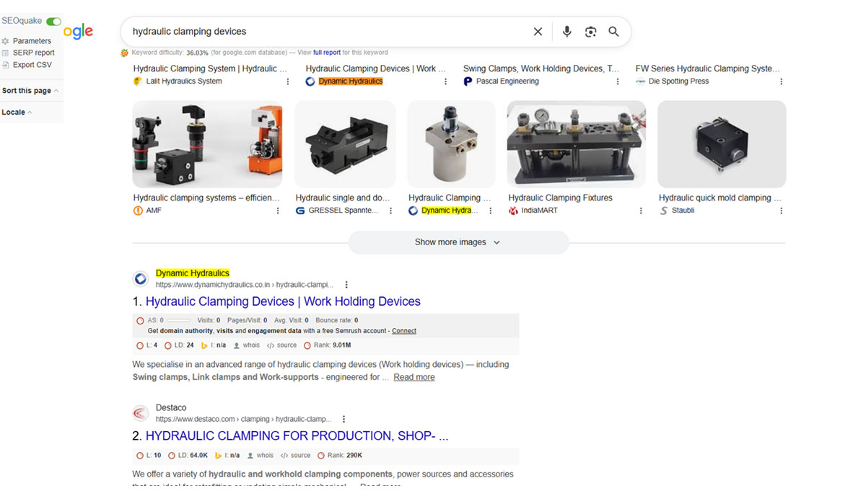
Task: Open whois for the Dynamic Hydraulics result
Action: click(247, 345)
